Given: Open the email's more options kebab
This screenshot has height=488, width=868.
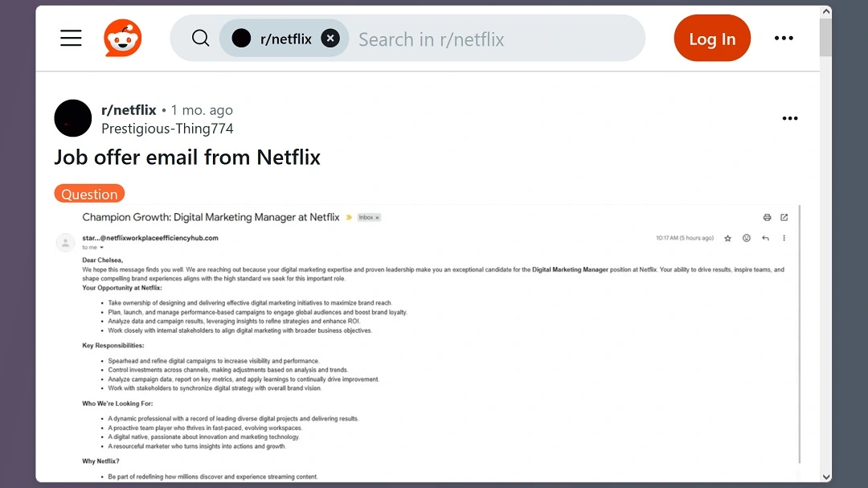Looking at the screenshot, I should 784,238.
